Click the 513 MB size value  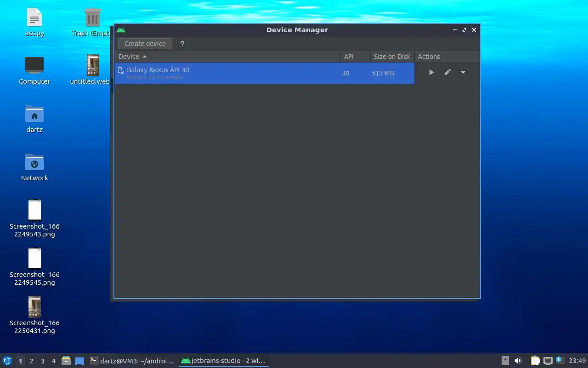tap(383, 73)
